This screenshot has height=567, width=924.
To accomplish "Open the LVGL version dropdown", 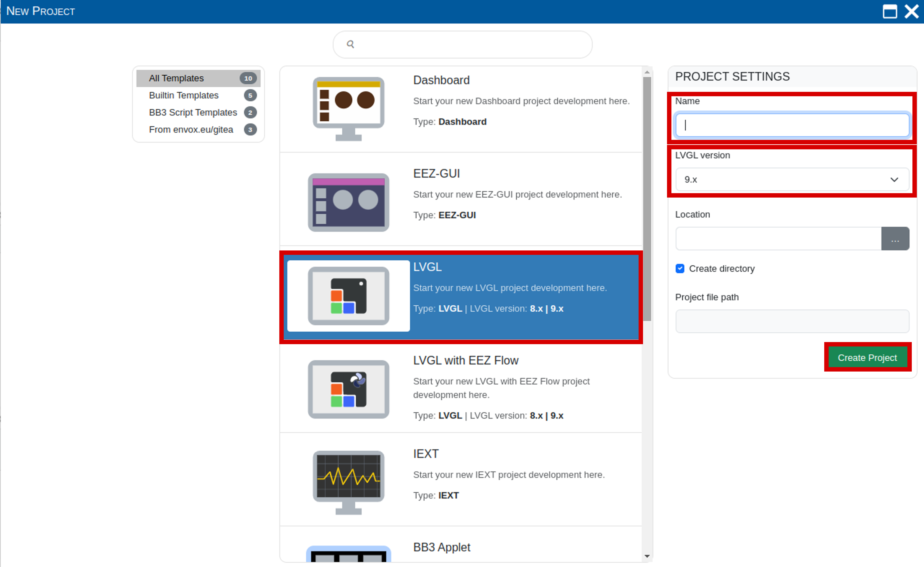I will click(x=792, y=179).
